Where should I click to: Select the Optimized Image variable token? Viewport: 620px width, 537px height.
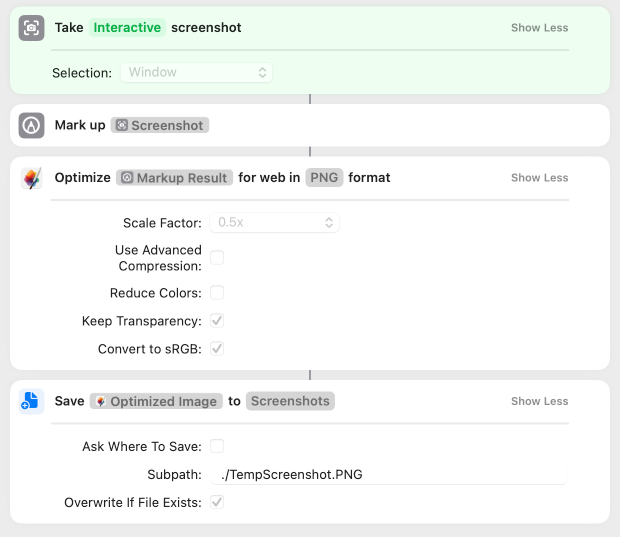coord(155,401)
